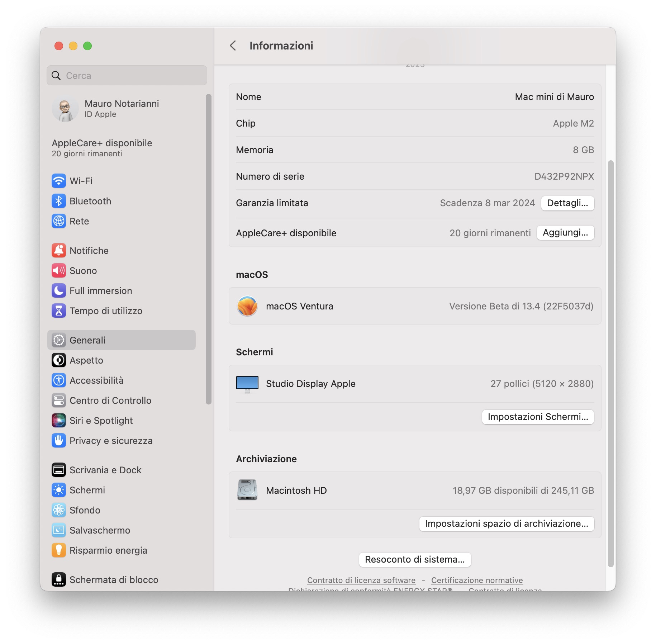The image size is (656, 644).
Task: Click the Studio Display monitor icon
Action: 247,384
